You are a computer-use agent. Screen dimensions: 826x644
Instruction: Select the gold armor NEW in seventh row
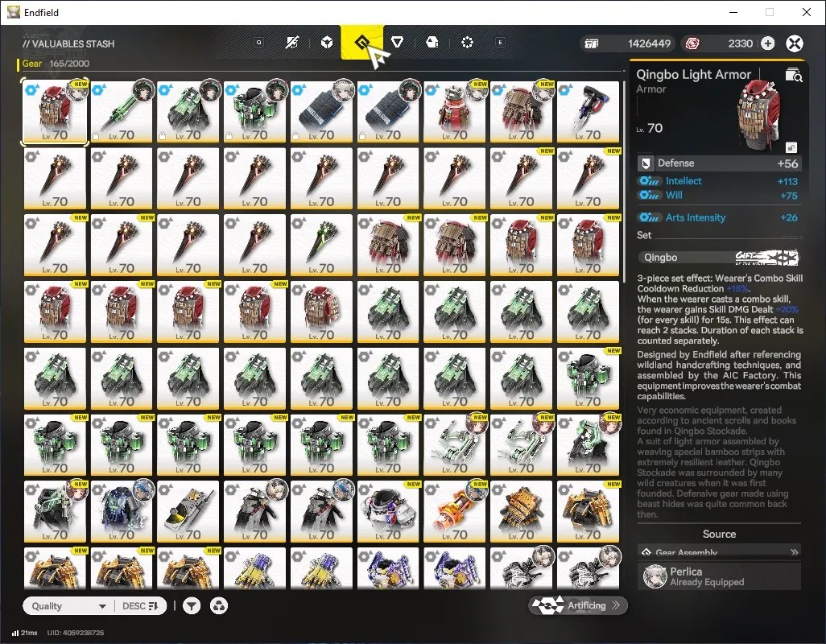tap(588, 511)
